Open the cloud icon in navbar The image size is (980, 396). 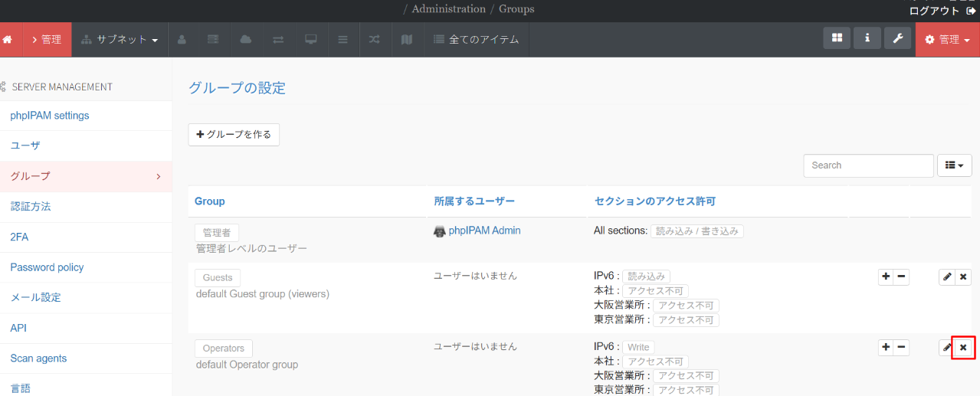pos(245,39)
